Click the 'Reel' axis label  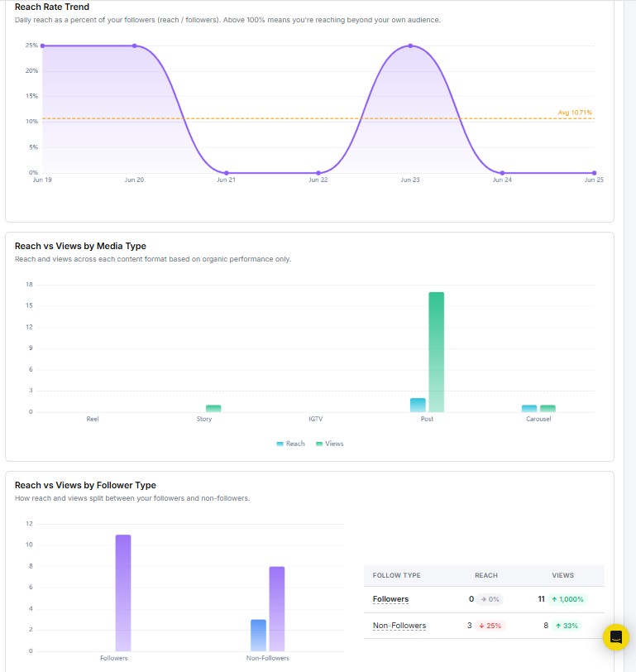(x=93, y=419)
